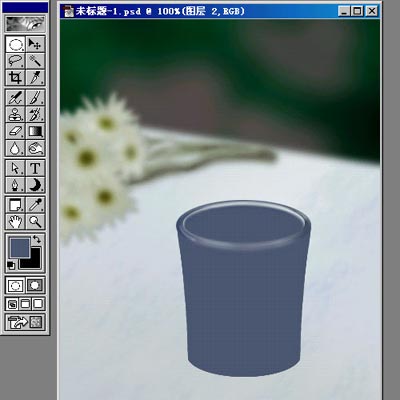Pick the Magic Wand tool
This screenshot has height=400, width=400.
coord(35,61)
